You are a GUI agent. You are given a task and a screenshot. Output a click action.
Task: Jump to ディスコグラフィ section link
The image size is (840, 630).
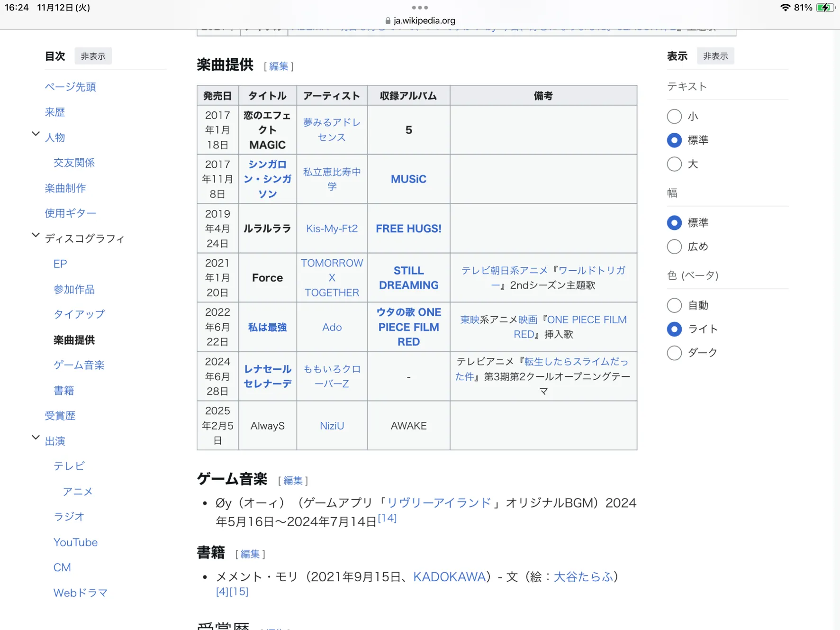coord(85,238)
